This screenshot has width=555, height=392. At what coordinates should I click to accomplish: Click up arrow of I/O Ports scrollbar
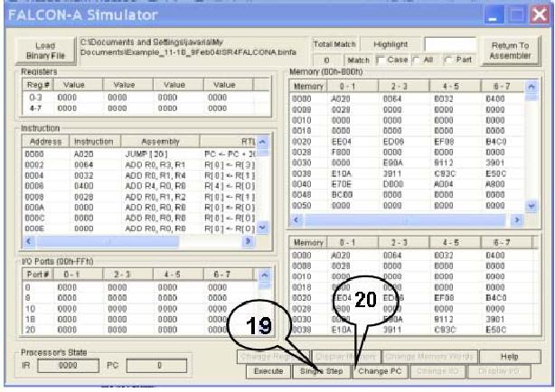265,275
